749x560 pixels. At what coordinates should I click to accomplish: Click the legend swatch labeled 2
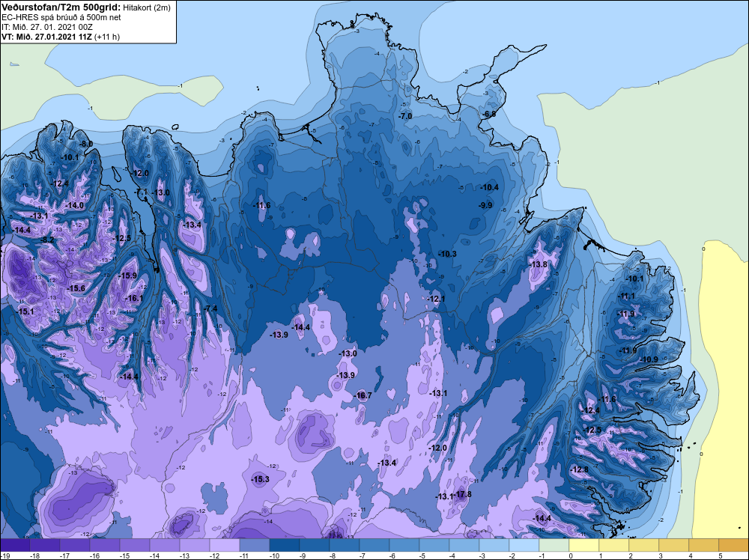point(644,546)
